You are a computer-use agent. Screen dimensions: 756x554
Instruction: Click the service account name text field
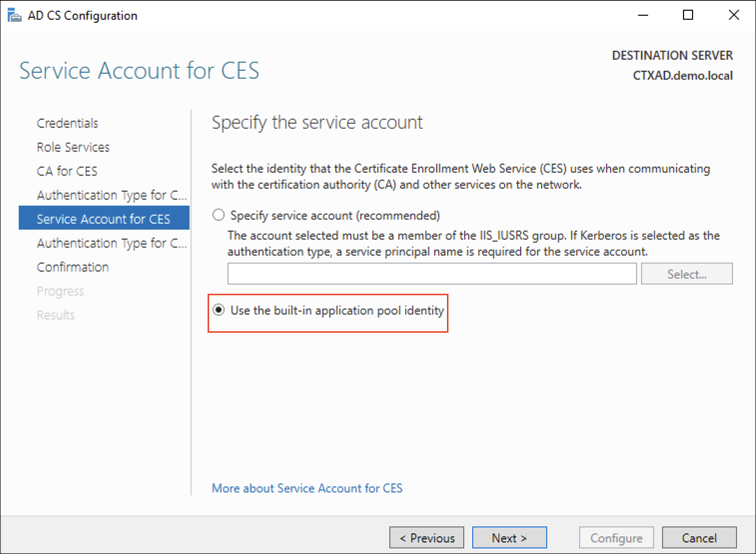coord(432,274)
